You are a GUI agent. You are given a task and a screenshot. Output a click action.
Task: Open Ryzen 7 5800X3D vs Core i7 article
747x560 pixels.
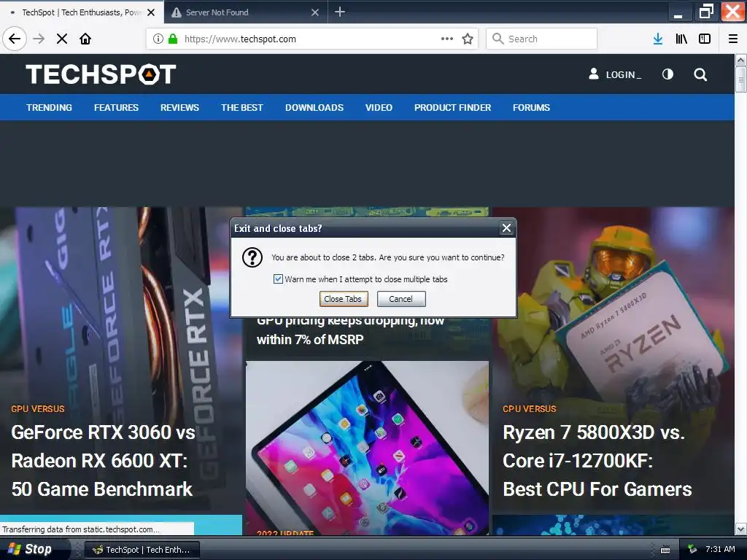(597, 461)
